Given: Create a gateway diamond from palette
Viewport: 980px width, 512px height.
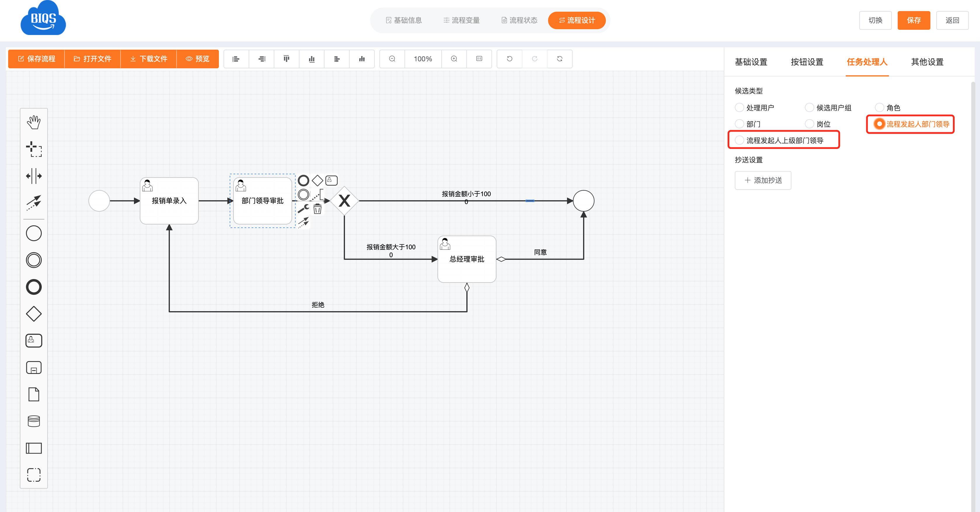Looking at the screenshot, I should 34,314.
